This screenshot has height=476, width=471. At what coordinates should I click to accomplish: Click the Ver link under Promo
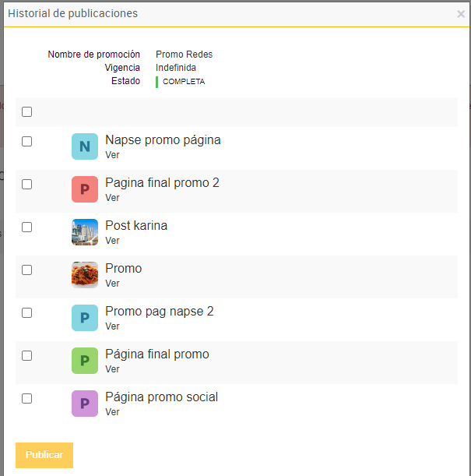click(112, 284)
